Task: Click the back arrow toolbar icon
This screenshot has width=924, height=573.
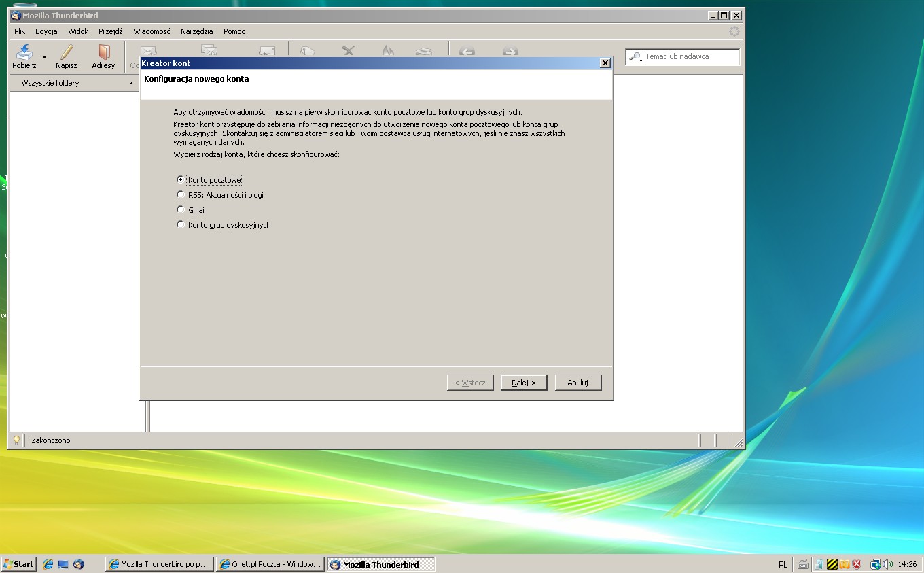Action: [x=466, y=51]
